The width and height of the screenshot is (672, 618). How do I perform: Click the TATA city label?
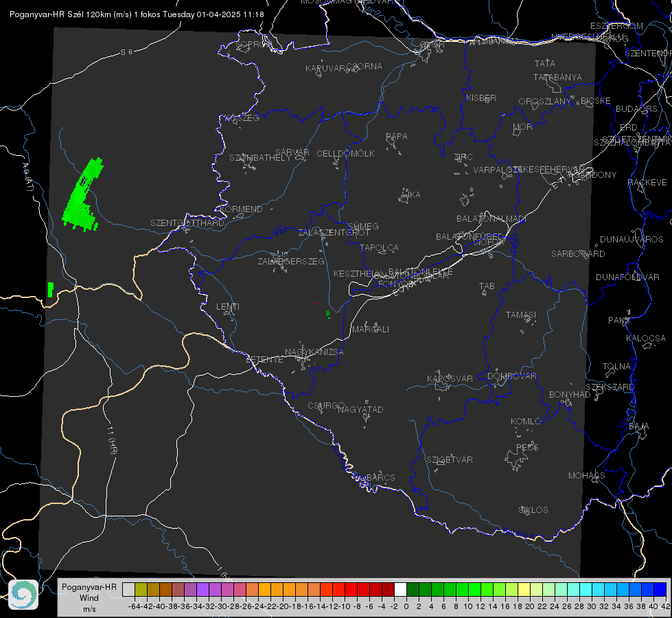(x=545, y=63)
